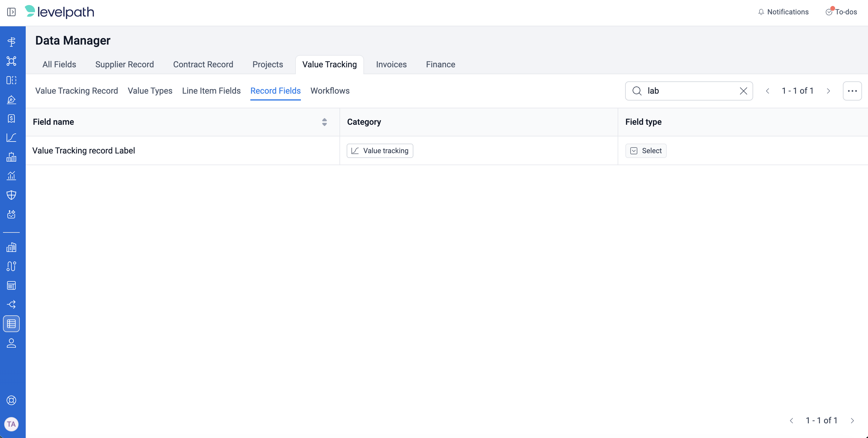Go to next page using top chevron
Image resolution: width=868 pixels, height=438 pixels.
tap(828, 91)
